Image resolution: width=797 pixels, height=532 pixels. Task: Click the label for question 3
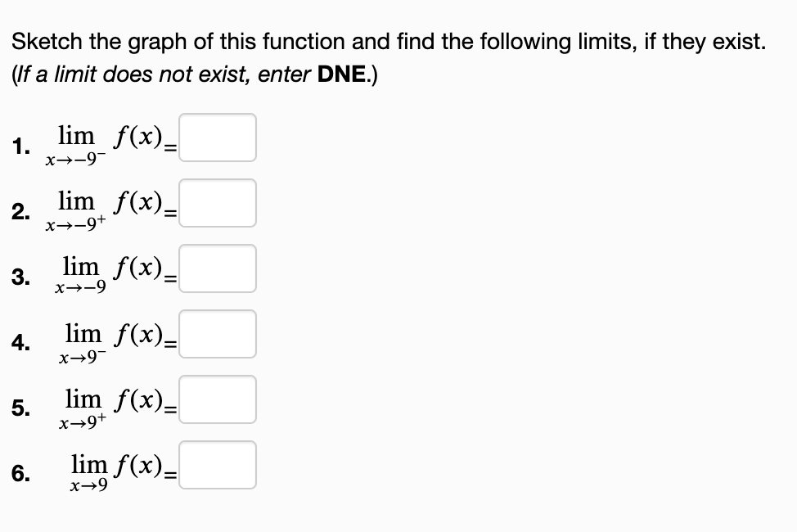point(20,277)
